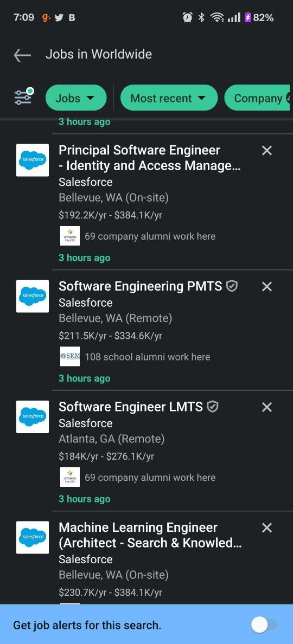
Task: Tap the verified shield next to PMTS
Action: tap(232, 286)
